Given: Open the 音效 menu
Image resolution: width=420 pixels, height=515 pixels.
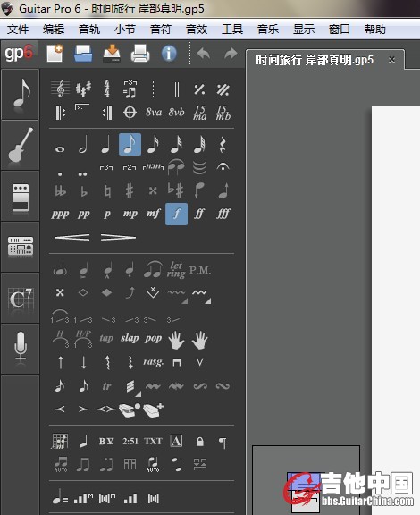Looking at the screenshot, I should click(197, 30).
